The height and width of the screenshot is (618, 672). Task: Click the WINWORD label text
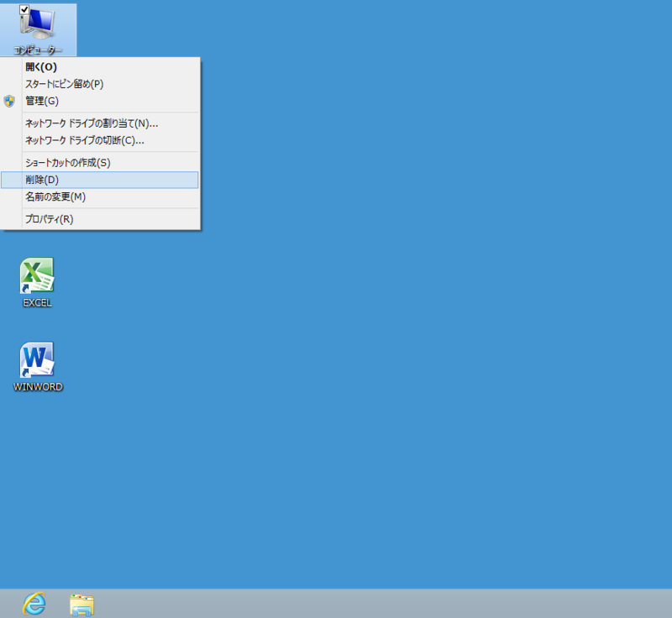pyautogui.click(x=37, y=387)
